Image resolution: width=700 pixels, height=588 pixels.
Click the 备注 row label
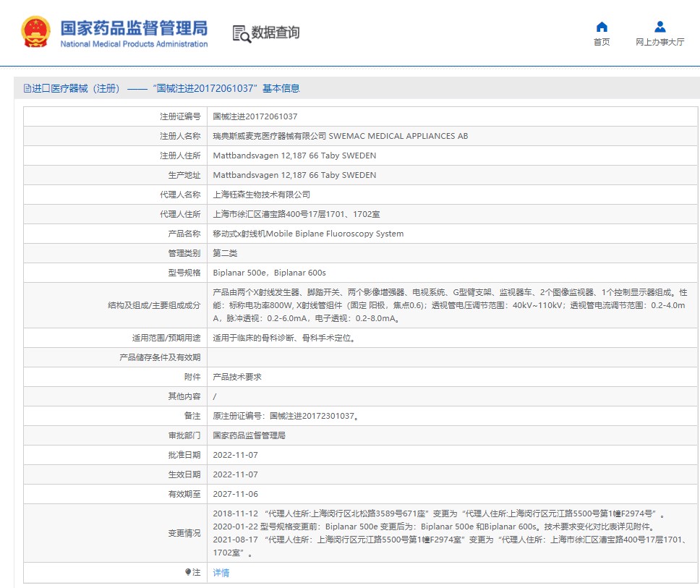tap(192, 416)
